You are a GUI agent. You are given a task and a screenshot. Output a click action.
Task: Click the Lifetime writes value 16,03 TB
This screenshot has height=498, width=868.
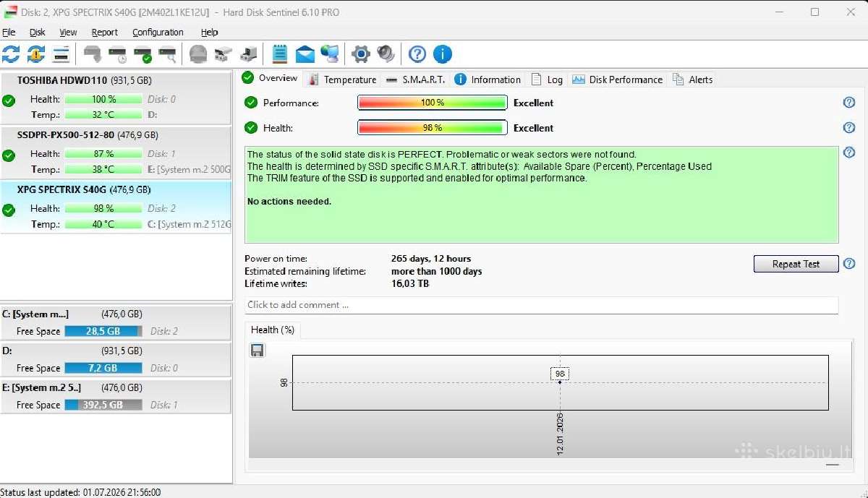(410, 283)
